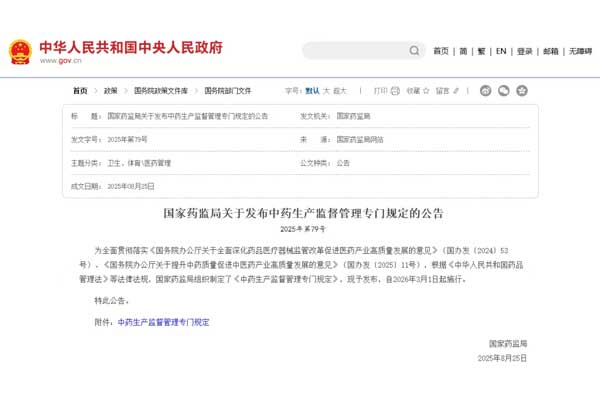Share via the WeChat icon
This screenshot has height=400, width=600.
point(503,90)
